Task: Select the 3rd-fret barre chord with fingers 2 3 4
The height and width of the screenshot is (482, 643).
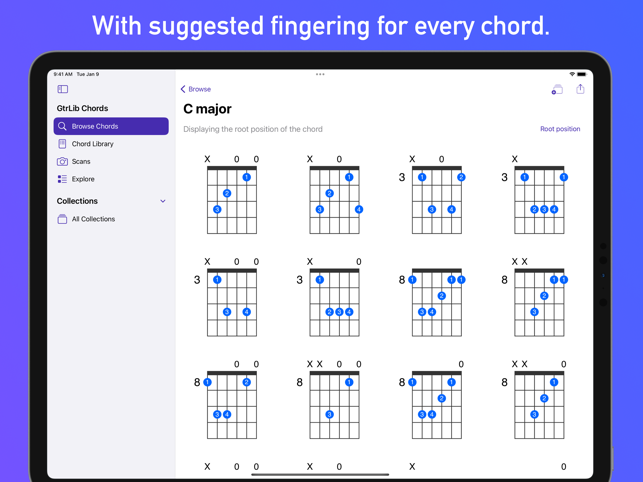Action: click(x=534, y=195)
